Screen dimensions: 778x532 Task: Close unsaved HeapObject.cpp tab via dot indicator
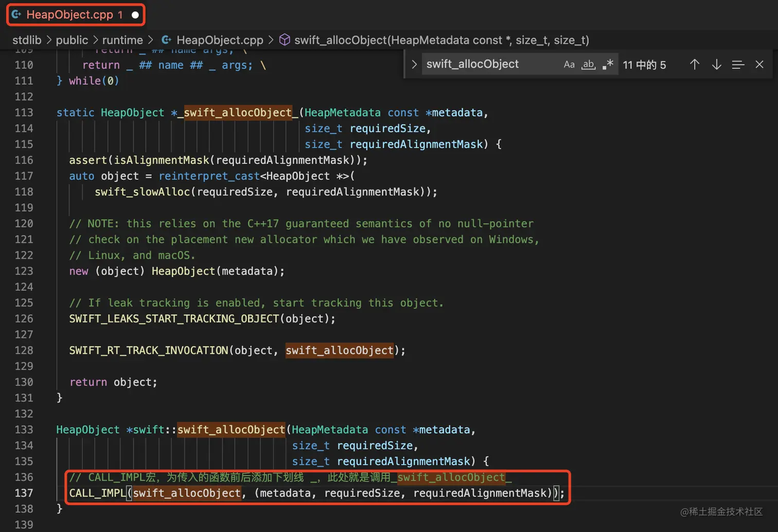(135, 15)
